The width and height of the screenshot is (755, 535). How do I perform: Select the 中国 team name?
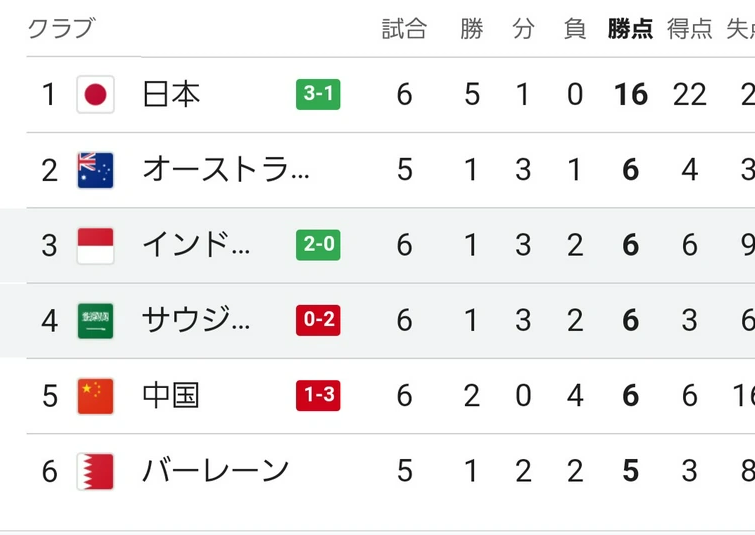pos(172,396)
